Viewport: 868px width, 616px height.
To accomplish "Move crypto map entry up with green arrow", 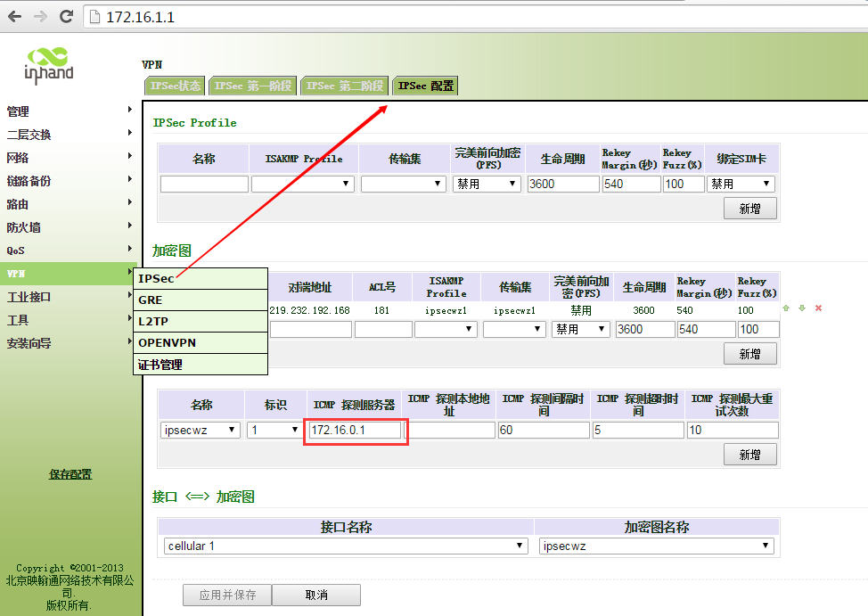I will 785,308.
